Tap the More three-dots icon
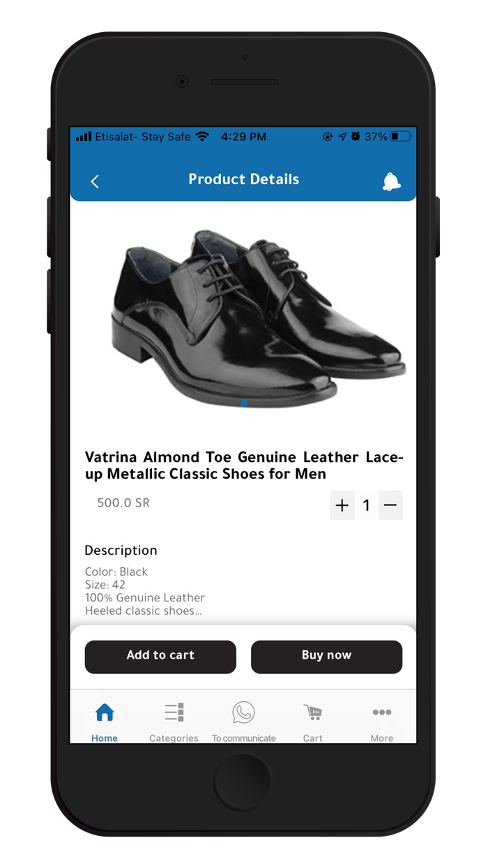The height and width of the screenshot is (868, 488). [382, 712]
